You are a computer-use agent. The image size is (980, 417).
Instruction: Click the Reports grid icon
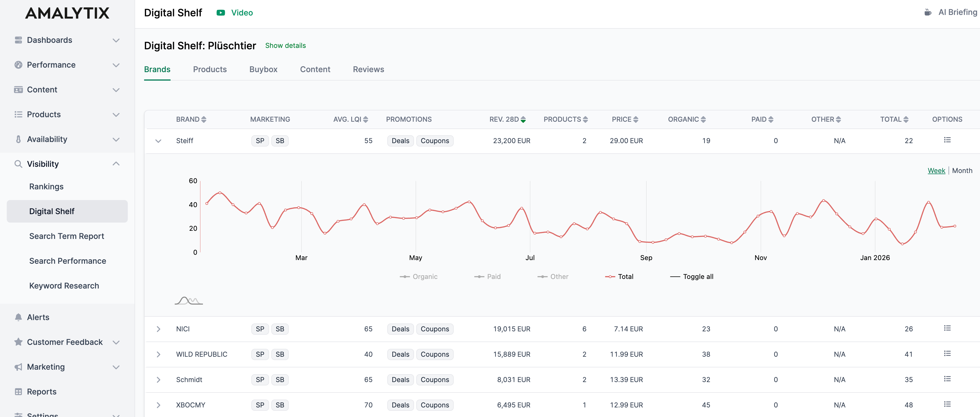[x=18, y=391]
